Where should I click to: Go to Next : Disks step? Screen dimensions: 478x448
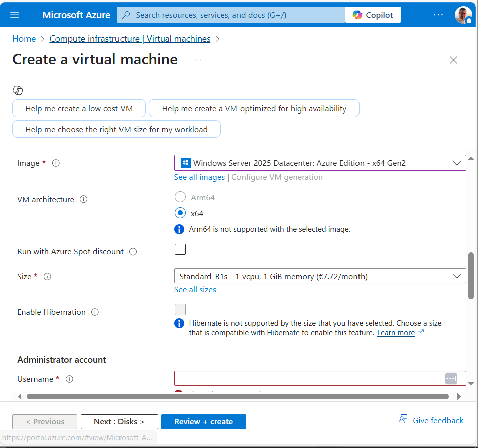119,422
